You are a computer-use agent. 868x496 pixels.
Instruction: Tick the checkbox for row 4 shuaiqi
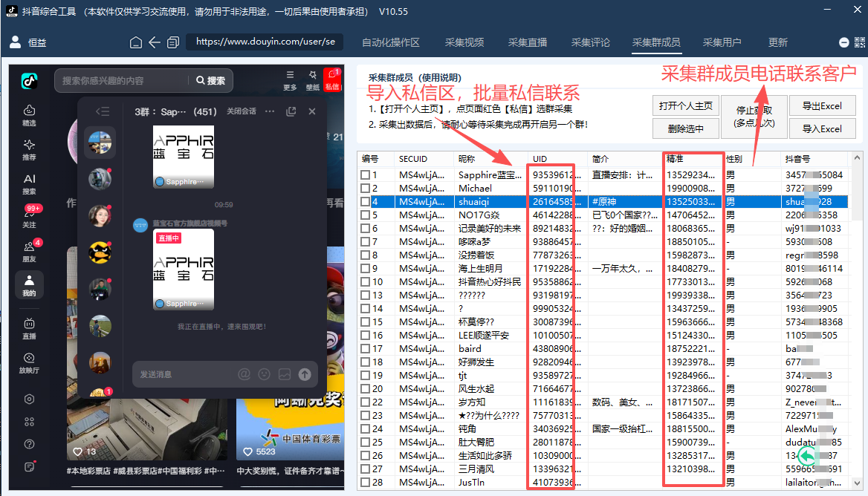[x=365, y=202]
